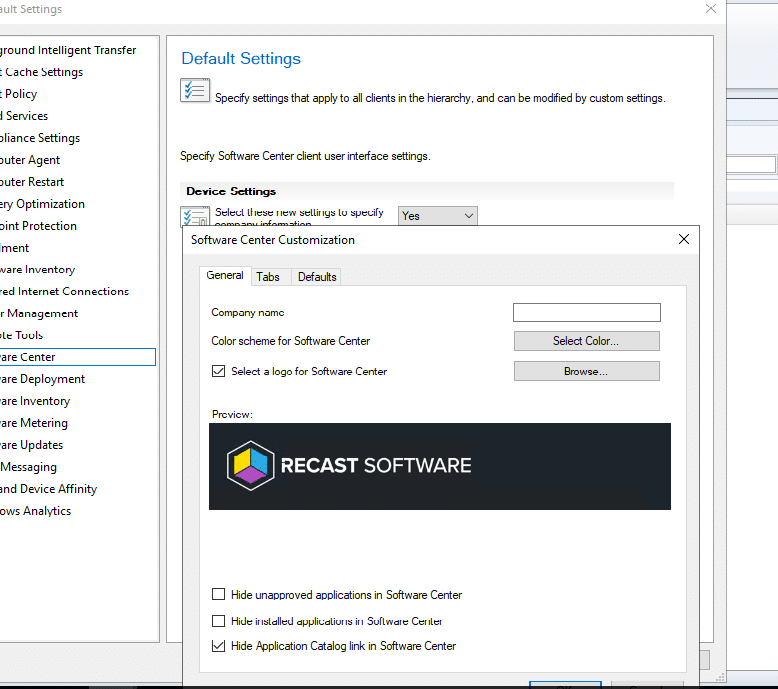
Task: Click the Device Settings checklist icon
Action: (x=193, y=217)
